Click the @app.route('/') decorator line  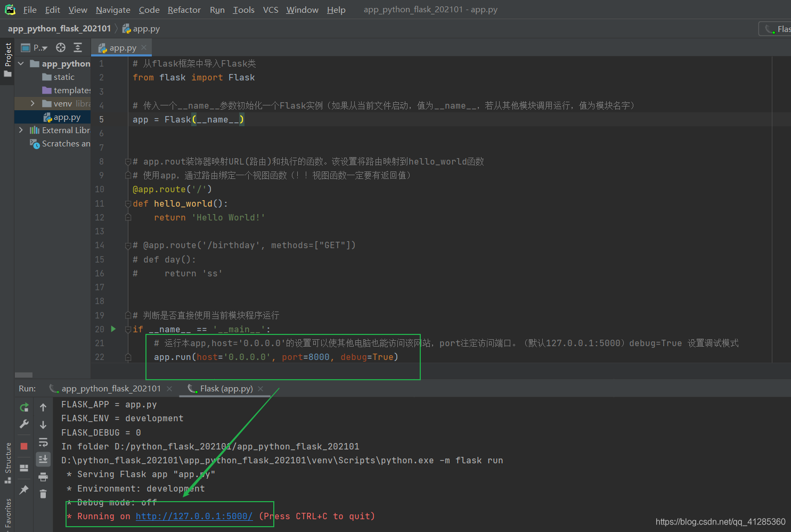[x=172, y=189]
